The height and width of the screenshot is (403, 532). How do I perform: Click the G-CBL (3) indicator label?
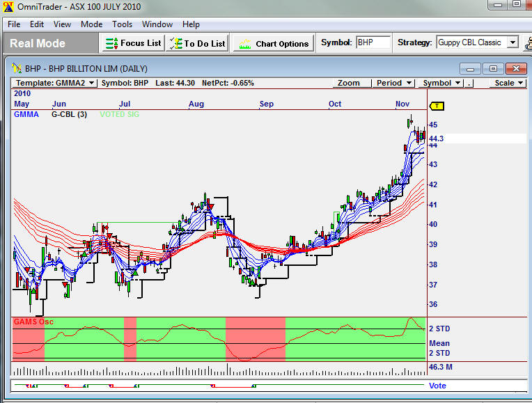pos(69,114)
